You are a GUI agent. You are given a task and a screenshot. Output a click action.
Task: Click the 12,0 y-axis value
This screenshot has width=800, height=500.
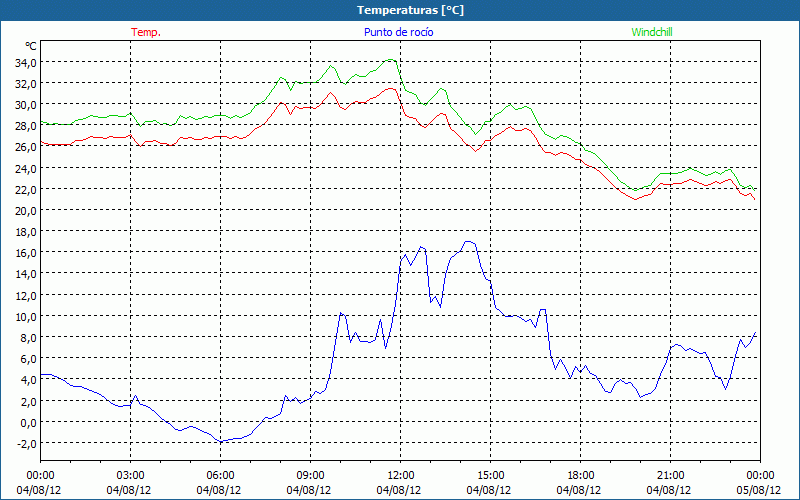pyautogui.click(x=27, y=295)
